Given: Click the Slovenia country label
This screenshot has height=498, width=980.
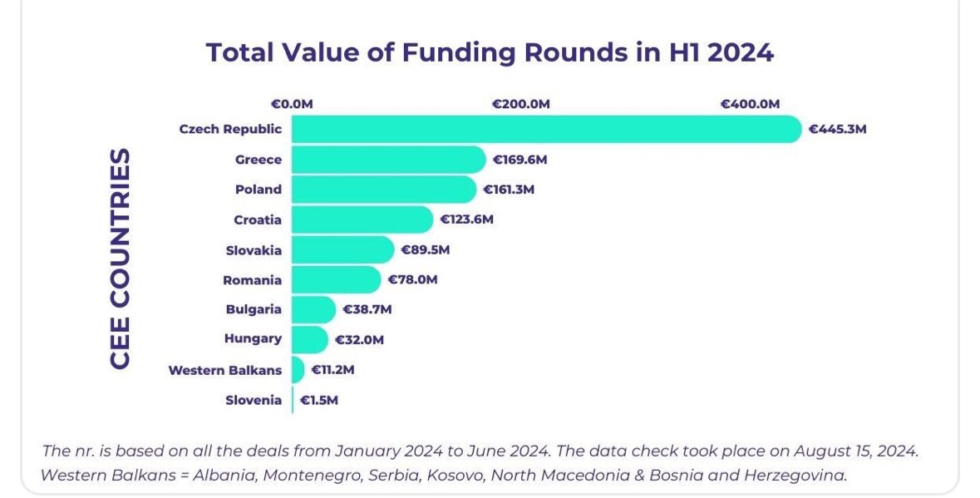Looking at the screenshot, I should (254, 400).
